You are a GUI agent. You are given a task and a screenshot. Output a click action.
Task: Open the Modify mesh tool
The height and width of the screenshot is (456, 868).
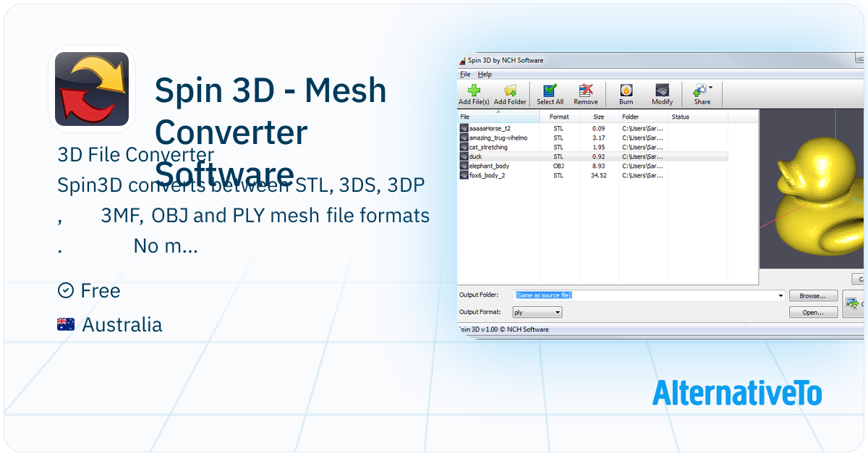click(x=662, y=94)
